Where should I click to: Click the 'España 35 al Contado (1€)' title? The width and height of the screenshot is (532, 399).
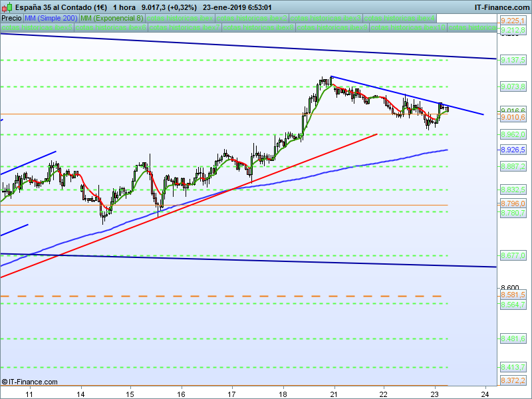tap(61, 7)
